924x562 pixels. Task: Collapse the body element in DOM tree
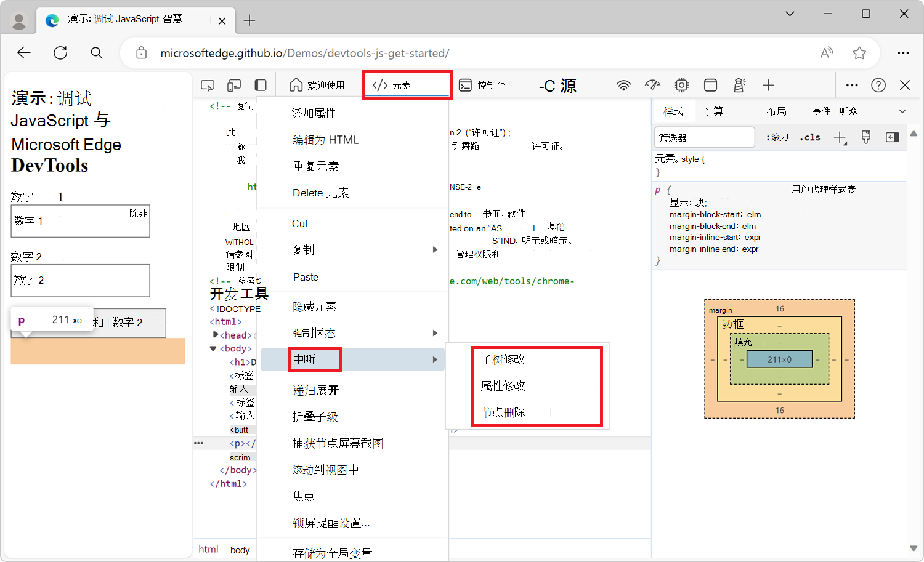click(213, 348)
